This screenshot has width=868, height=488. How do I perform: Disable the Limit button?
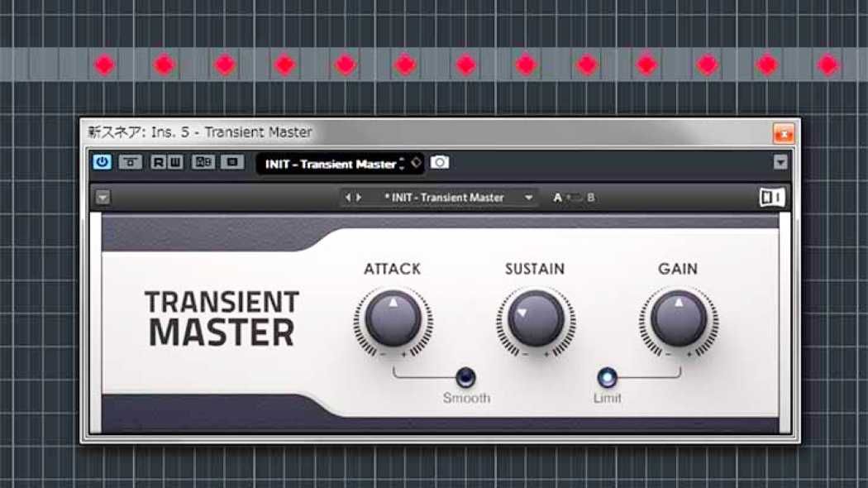pos(608,377)
